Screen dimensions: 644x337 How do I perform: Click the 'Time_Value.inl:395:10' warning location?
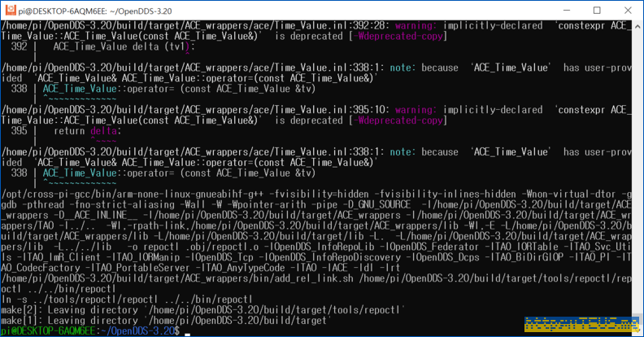(332, 110)
